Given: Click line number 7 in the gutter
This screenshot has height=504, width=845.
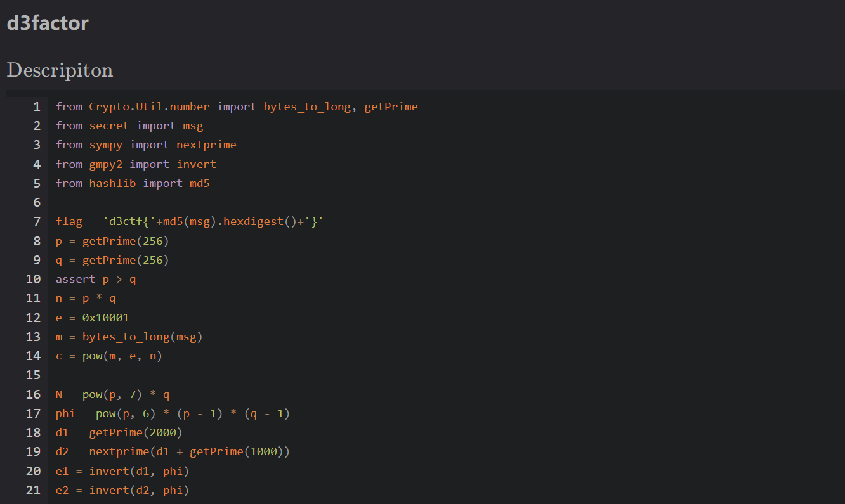Looking at the screenshot, I should (x=37, y=222).
